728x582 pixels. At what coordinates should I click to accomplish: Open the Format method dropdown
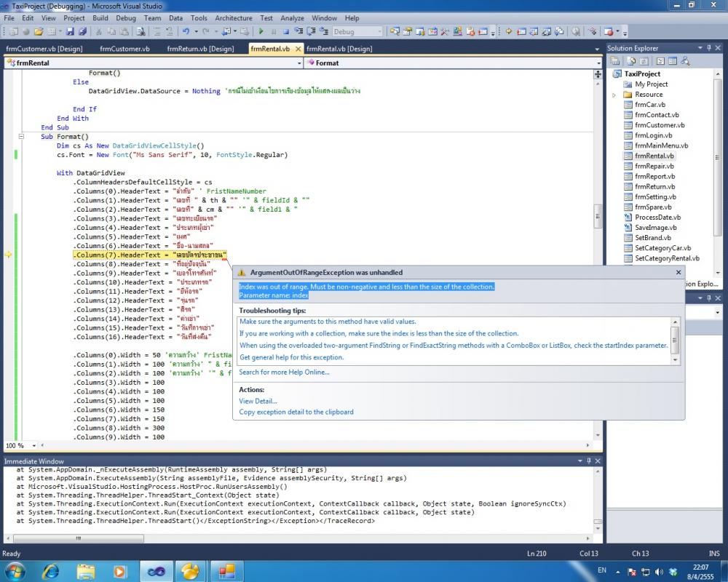(x=598, y=63)
